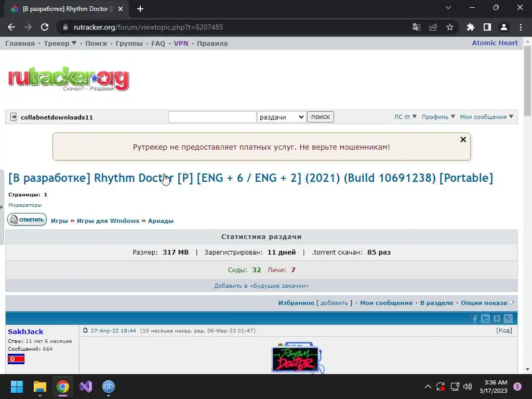The image size is (532, 399).
Task: Toggle the browser side panel icon
Action: pos(487,27)
